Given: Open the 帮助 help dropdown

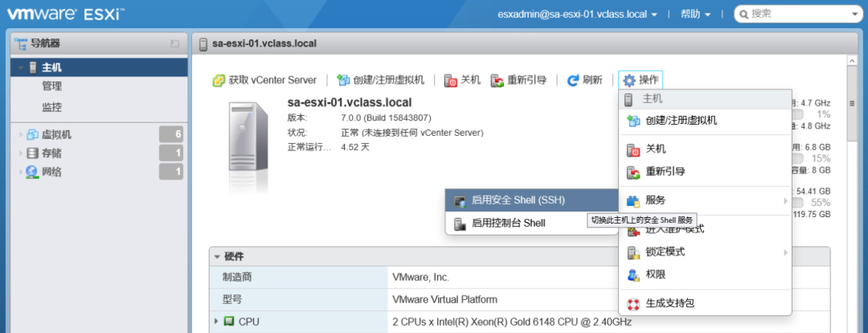Looking at the screenshot, I should tap(695, 14).
